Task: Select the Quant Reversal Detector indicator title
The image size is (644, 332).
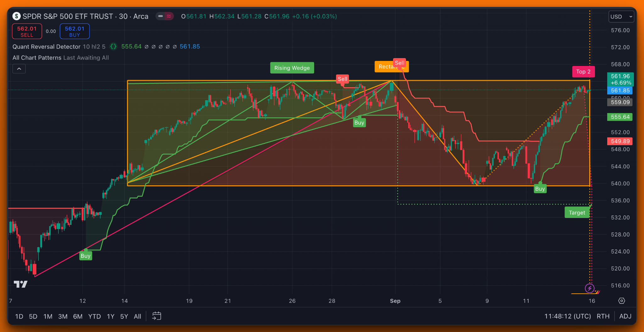Action: 47,46
